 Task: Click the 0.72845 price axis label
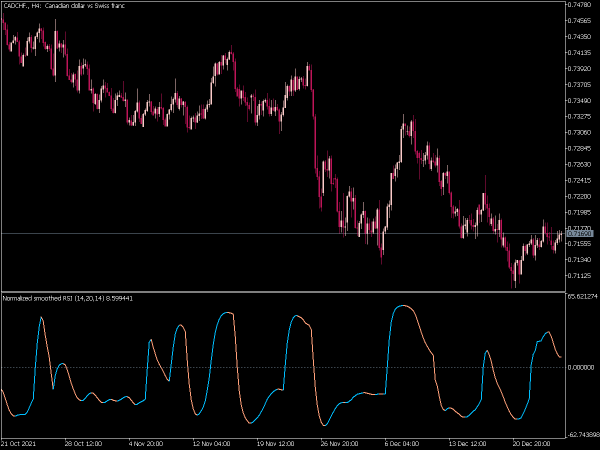pyautogui.click(x=580, y=148)
